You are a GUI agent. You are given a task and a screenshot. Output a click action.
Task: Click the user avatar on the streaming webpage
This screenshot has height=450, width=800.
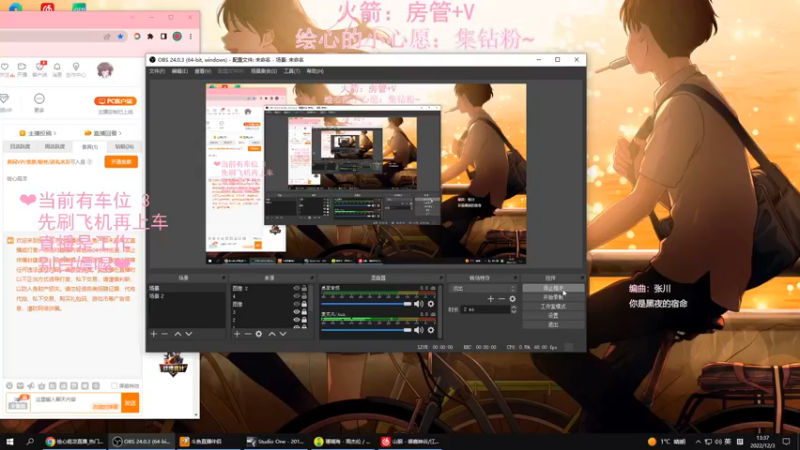105,69
